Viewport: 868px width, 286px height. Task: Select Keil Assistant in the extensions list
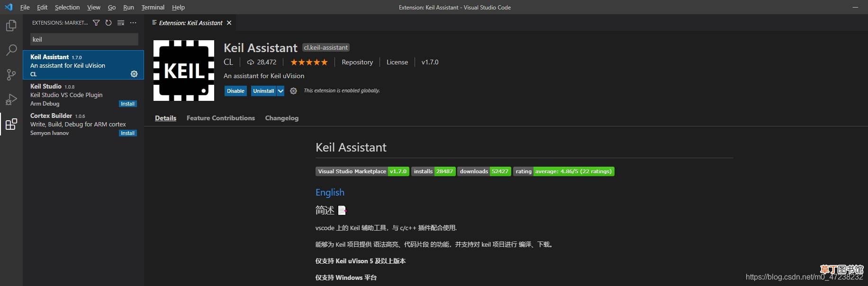pos(83,65)
